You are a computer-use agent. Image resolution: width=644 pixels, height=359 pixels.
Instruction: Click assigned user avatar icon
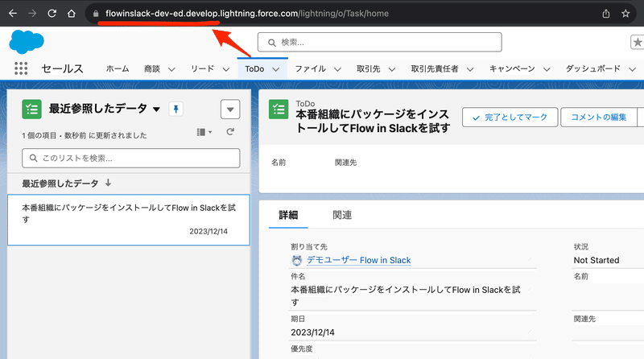[296, 260]
